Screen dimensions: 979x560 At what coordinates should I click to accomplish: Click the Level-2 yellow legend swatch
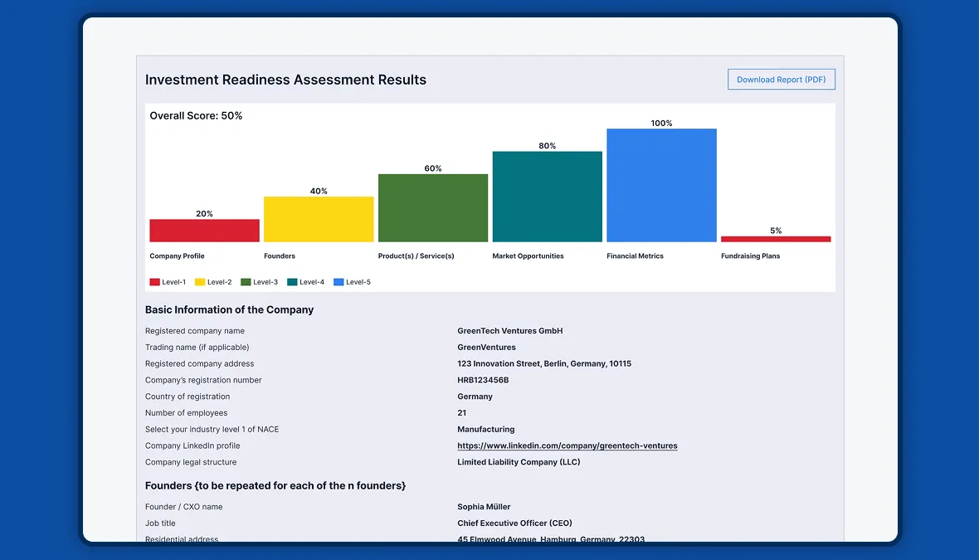pyautogui.click(x=200, y=282)
